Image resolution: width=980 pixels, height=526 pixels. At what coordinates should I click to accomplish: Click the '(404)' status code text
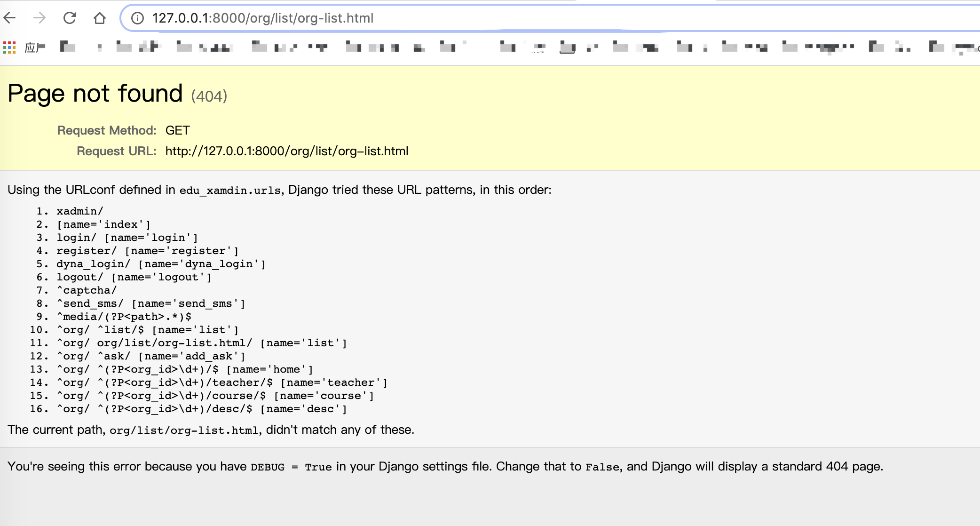[209, 96]
